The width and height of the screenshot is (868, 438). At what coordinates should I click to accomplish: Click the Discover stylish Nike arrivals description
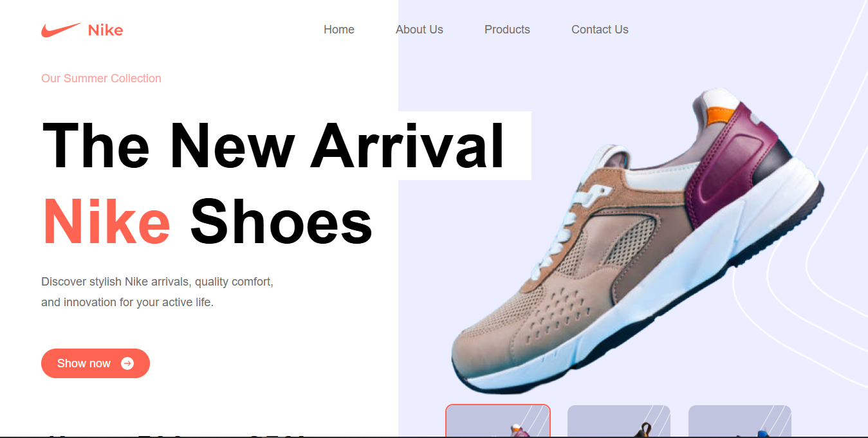[158, 292]
